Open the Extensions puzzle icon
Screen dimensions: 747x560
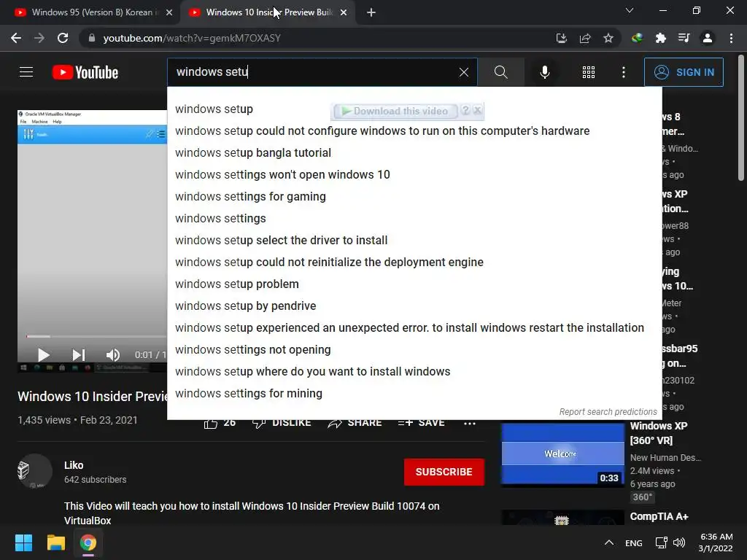(661, 38)
